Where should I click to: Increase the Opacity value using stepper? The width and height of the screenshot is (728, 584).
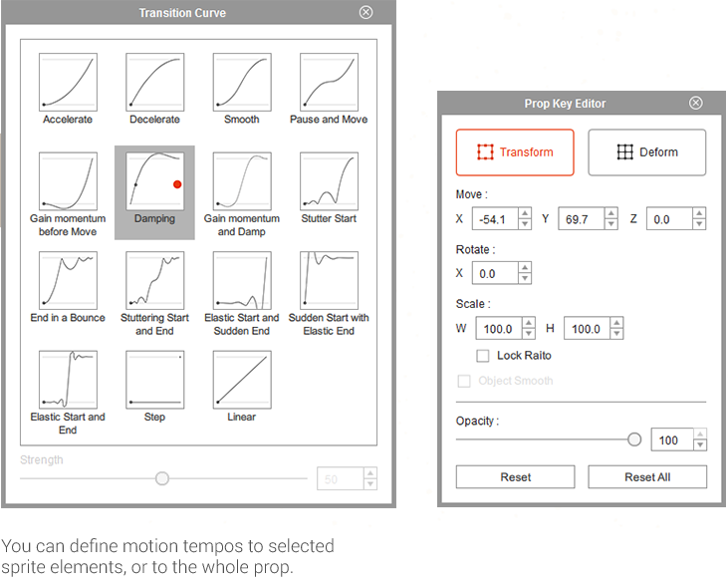(700, 435)
